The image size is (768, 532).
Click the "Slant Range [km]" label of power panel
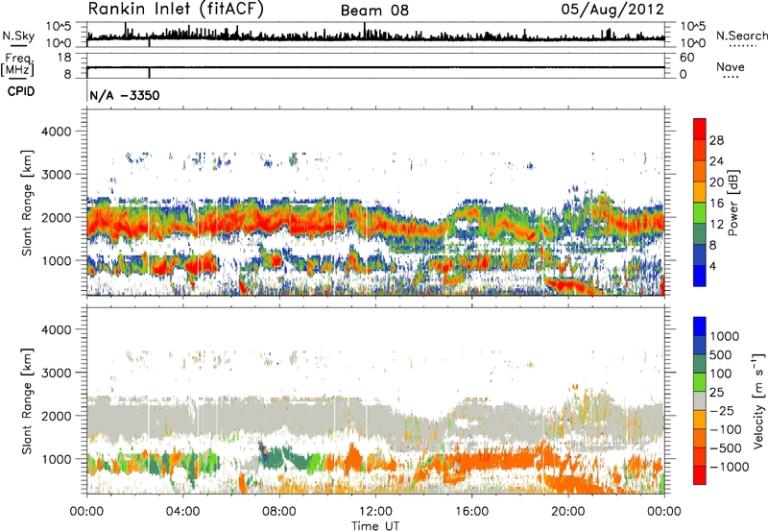27,203
